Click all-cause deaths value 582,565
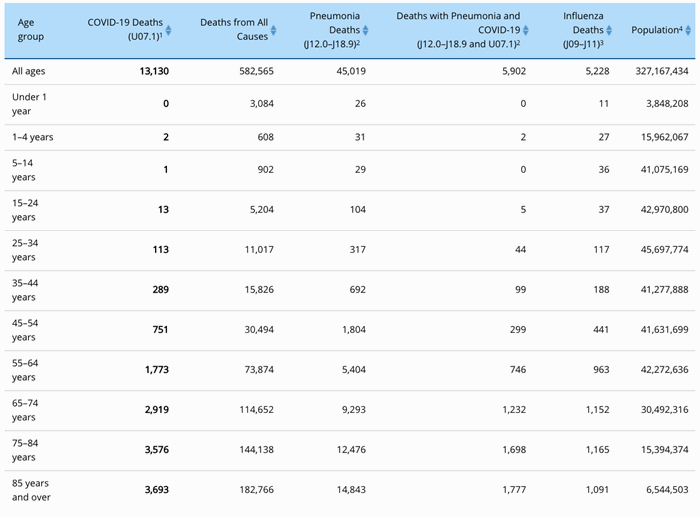The height and width of the screenshot is (517, 700). [248, 71]
